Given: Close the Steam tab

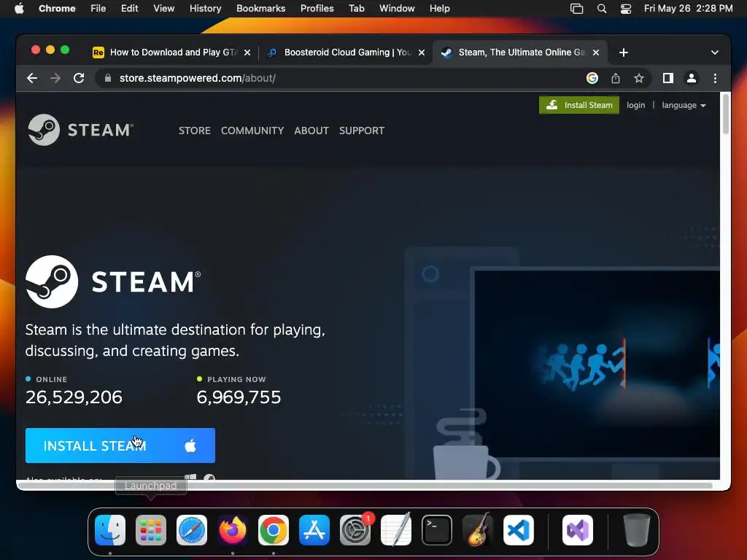Looking at the screenshot, I should pos(596,52).
